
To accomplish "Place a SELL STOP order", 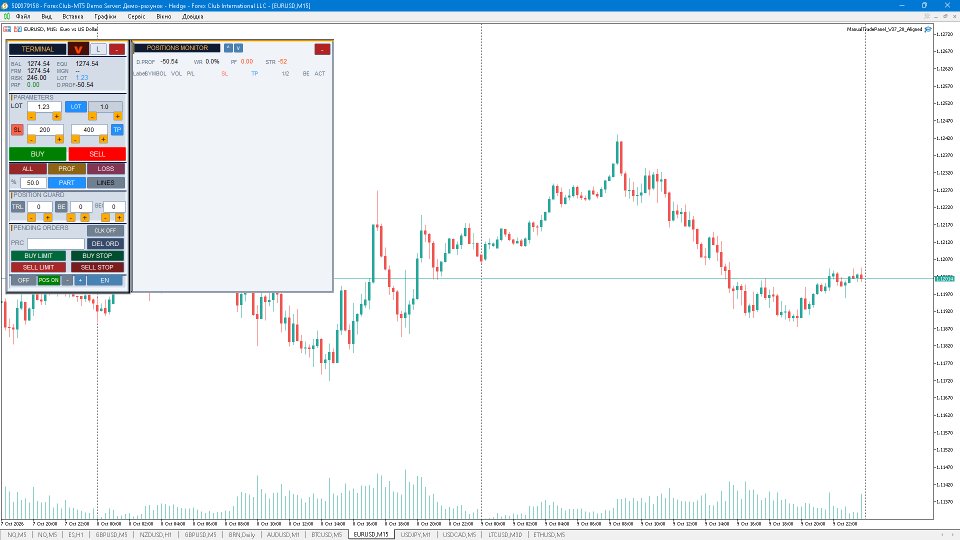I will pyautogui.click(x=97, y=268).
